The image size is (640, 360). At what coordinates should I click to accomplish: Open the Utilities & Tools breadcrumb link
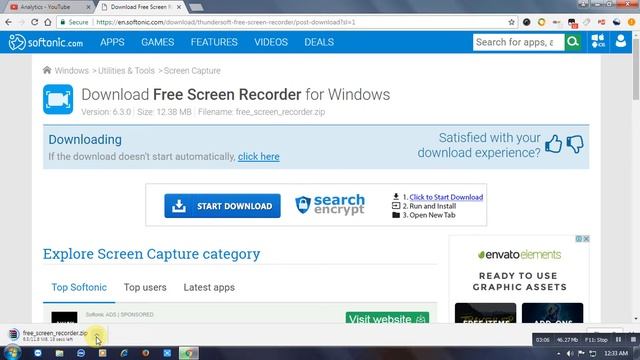click(x=127, y=71)
